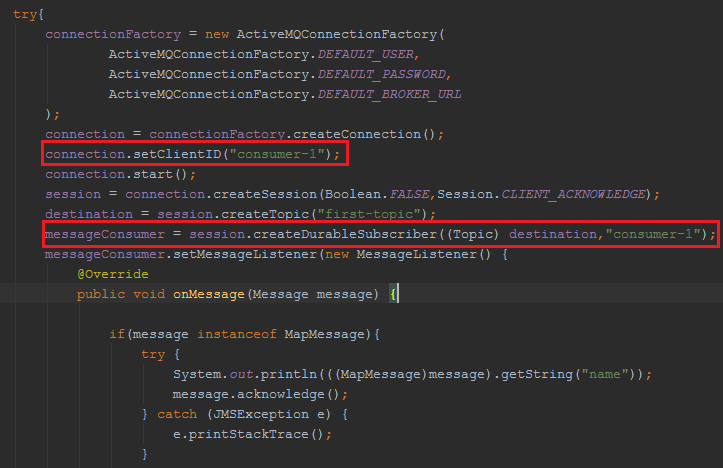Viewport: 723px width, 468px height.
Task: Click the createTopic method call
Action: coord(265,214)
